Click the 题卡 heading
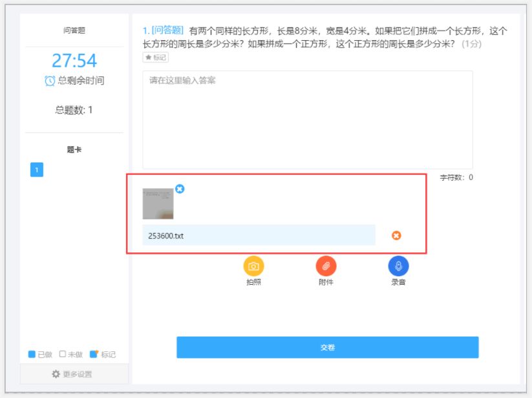 coord(74,149)
